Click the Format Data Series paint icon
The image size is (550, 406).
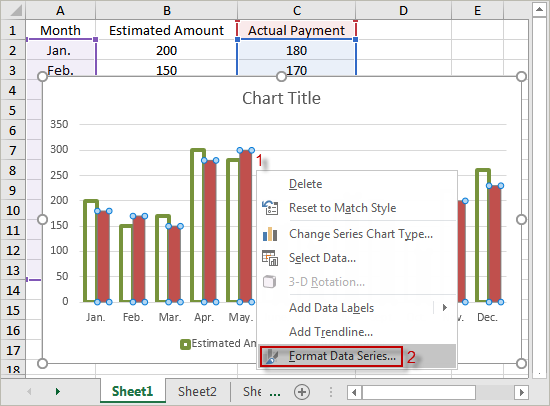click(x=271, y=356)
